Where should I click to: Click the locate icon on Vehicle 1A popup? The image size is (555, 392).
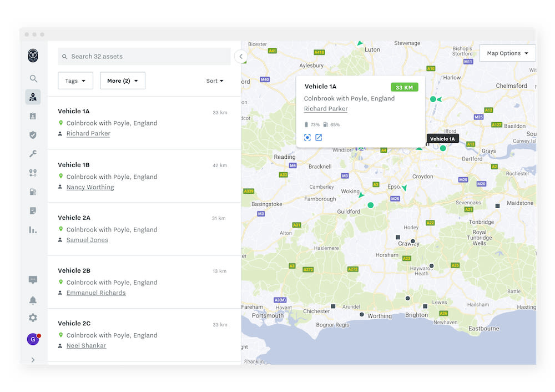click(x=307, y=137)
